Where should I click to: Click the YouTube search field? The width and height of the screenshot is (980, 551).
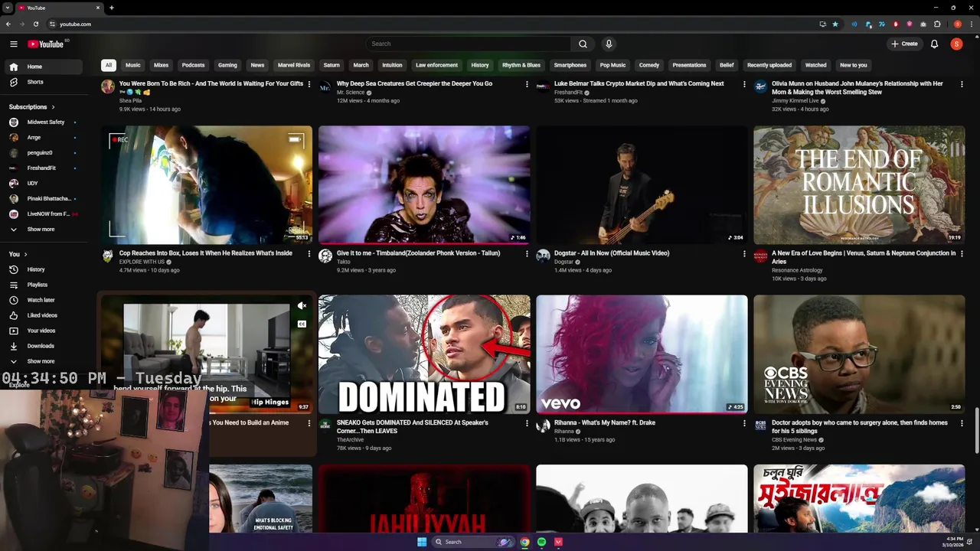click(x=469, y=44)
